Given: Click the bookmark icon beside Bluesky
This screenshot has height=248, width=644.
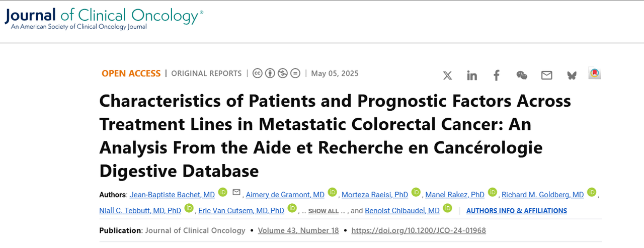Looking at the screenshot, I should pyautogui.click(x=595, y=73).
